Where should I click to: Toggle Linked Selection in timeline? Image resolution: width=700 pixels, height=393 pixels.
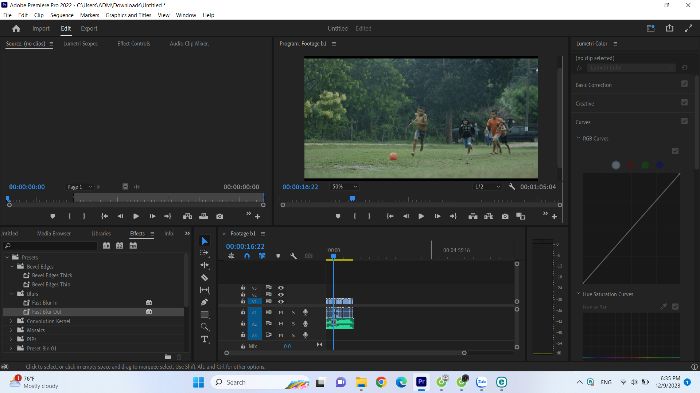point(262,256)
